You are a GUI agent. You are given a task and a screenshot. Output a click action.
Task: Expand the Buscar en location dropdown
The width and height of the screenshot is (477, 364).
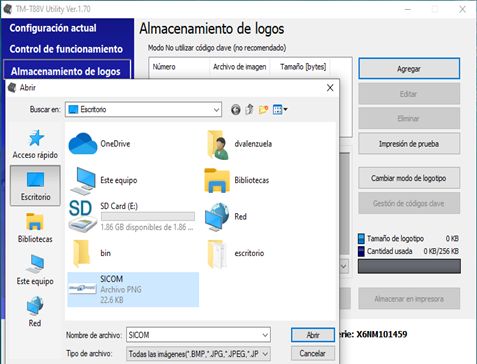(216, 110)
